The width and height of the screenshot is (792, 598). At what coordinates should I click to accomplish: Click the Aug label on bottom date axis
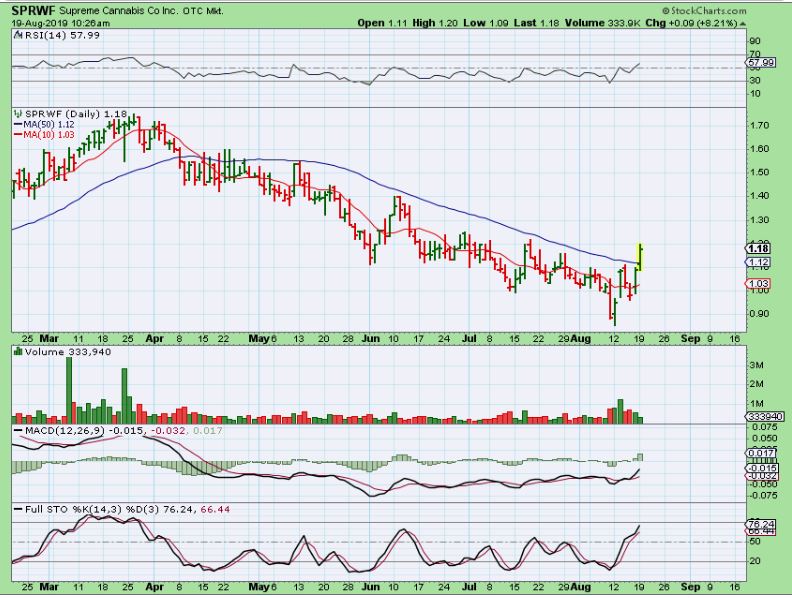[581, 587]
